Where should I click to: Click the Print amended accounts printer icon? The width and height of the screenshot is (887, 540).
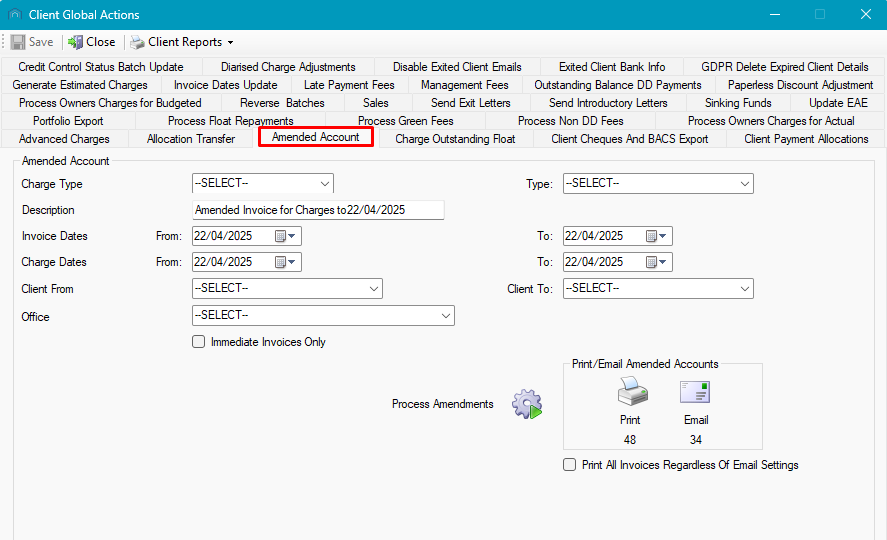(630, 391)
